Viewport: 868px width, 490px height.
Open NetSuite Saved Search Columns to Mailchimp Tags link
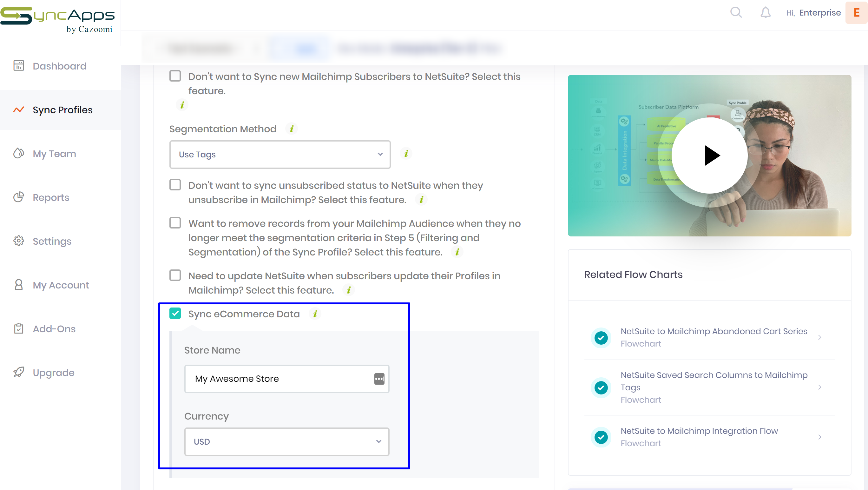[714, 381]
